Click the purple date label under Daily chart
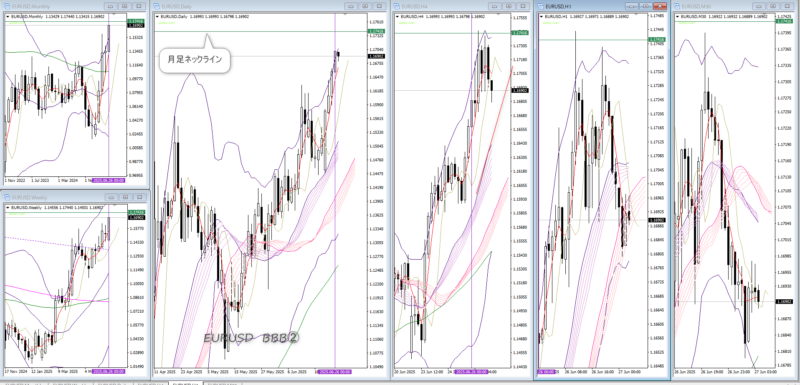The width and height of the screenshot is (800, 385). [x=336, y=372]
